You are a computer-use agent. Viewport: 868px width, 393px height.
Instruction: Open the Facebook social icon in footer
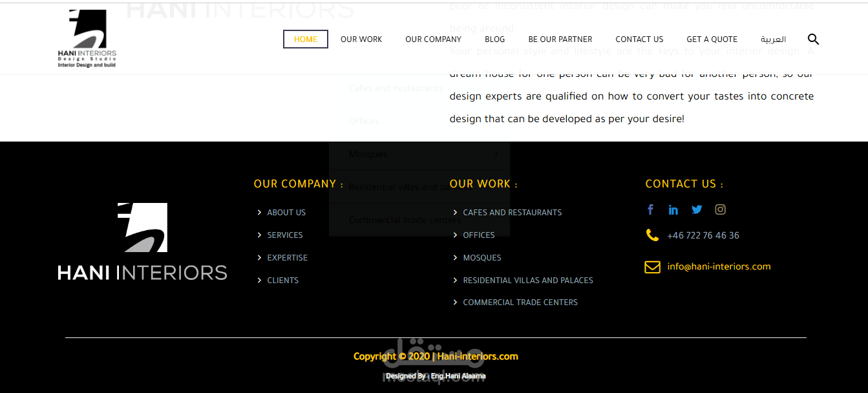(651, 209)
